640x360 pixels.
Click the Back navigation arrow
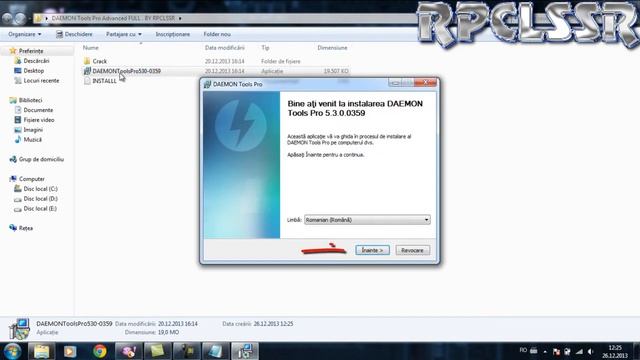point(7,18)
